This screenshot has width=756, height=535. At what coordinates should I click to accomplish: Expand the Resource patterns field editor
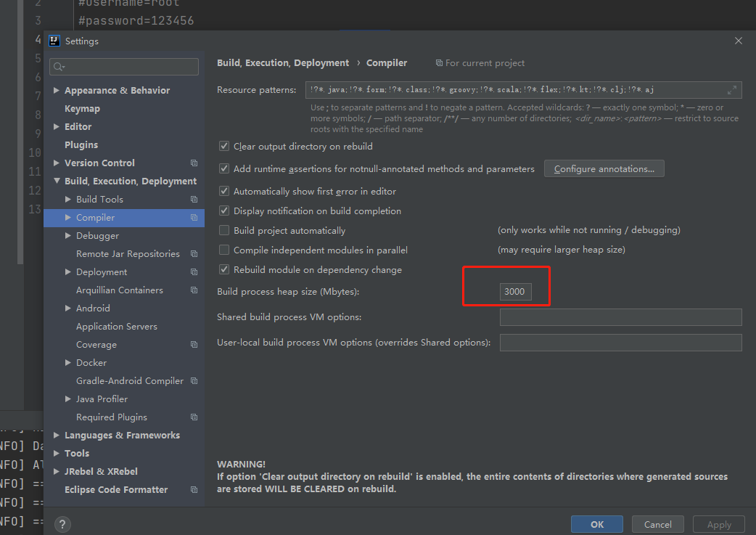click(732, 90)
